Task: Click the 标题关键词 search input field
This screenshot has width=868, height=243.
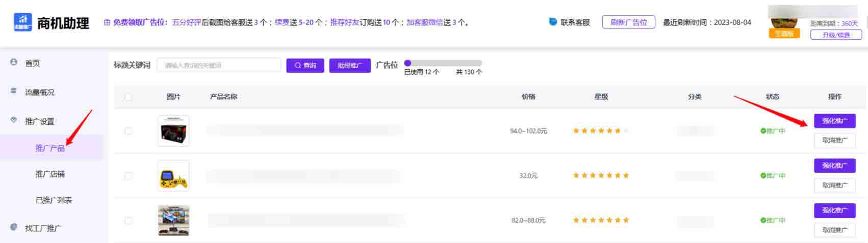Action: [x=219, y=65]
